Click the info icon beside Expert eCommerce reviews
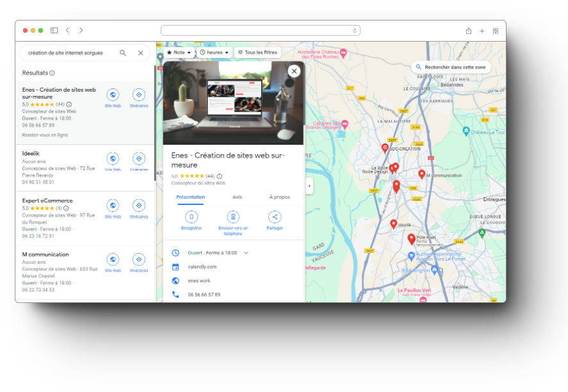 pyautogui.click(x=66, y=208)
